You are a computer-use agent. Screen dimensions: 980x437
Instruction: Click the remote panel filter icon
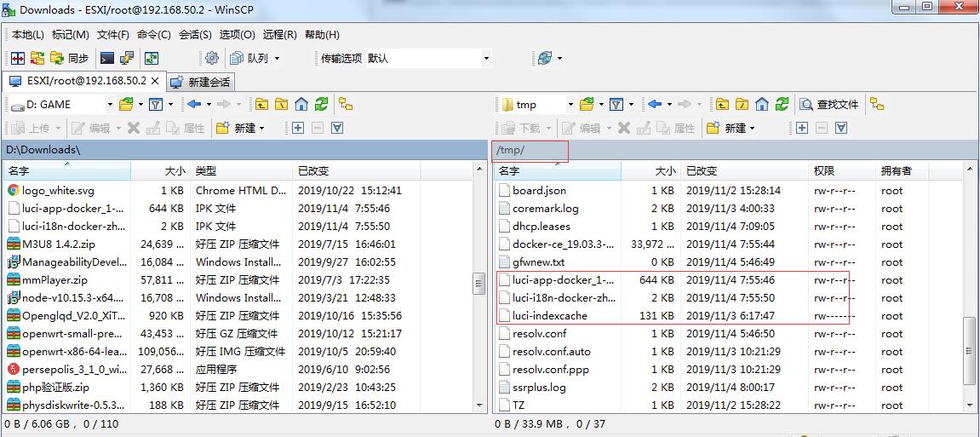click(x=616, y=105)
